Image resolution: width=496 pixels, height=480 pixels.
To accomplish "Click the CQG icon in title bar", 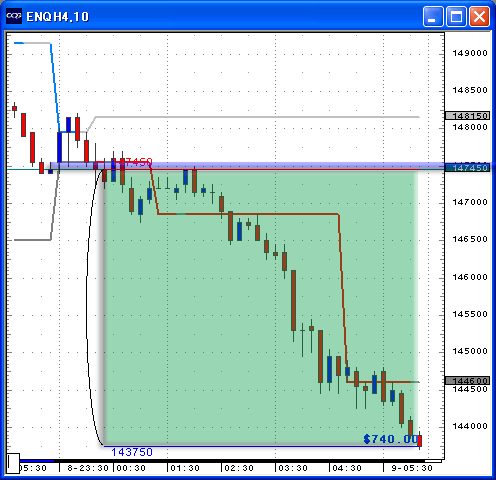I will (x=14, y=16).
